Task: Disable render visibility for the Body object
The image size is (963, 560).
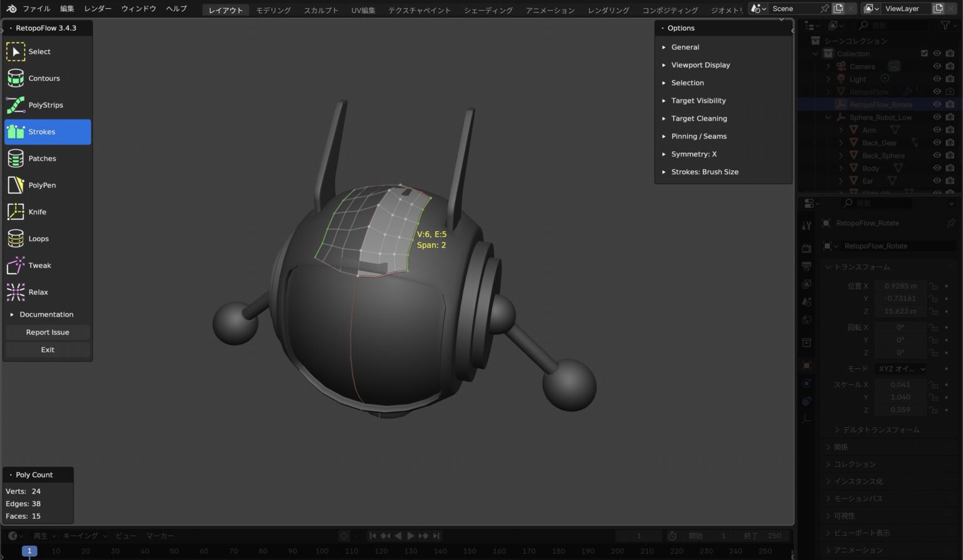Action: click(x=950, y=168)
